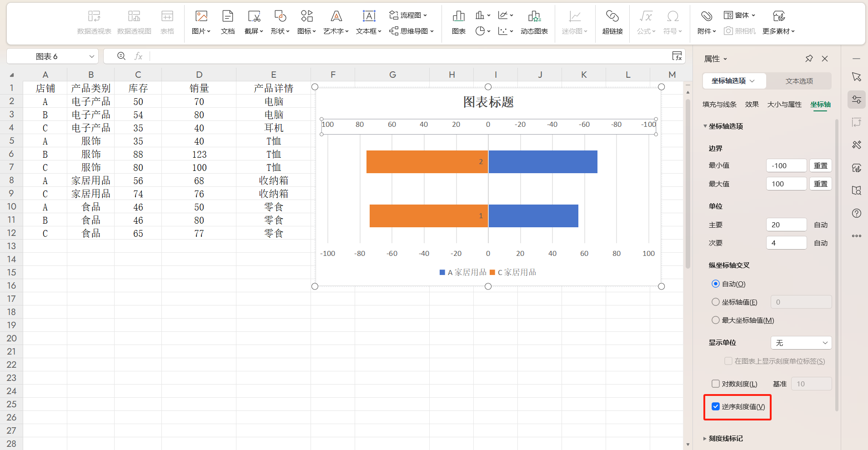Insert a chart with 图表 icon
The image size is (868, 450).
click(x=458, y=17)
